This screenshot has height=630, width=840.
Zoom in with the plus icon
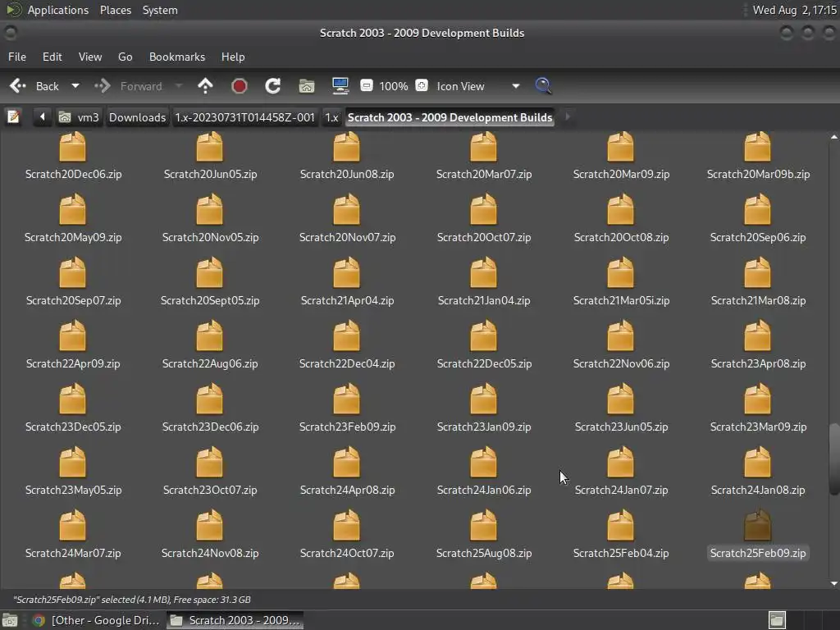click(x=422, y=85)
